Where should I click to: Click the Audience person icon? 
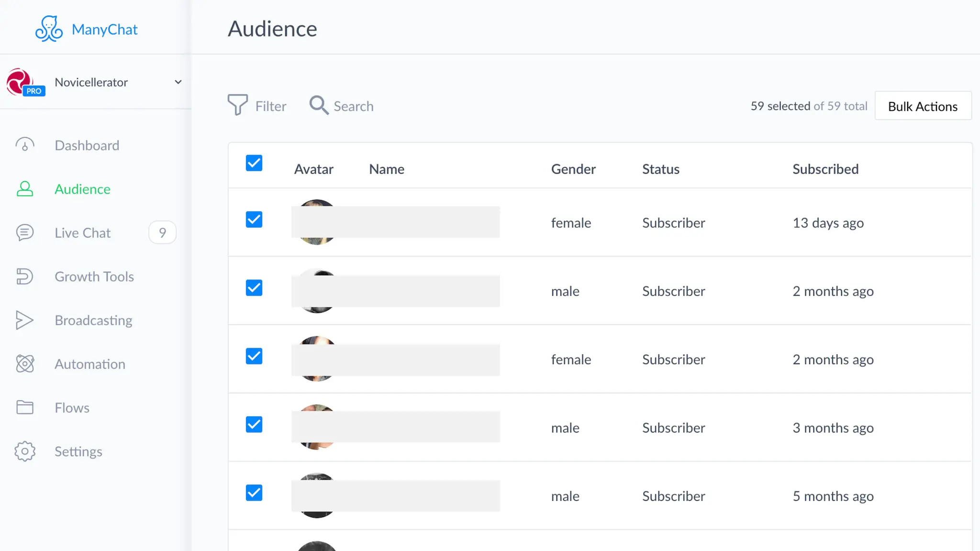point(25,189)
